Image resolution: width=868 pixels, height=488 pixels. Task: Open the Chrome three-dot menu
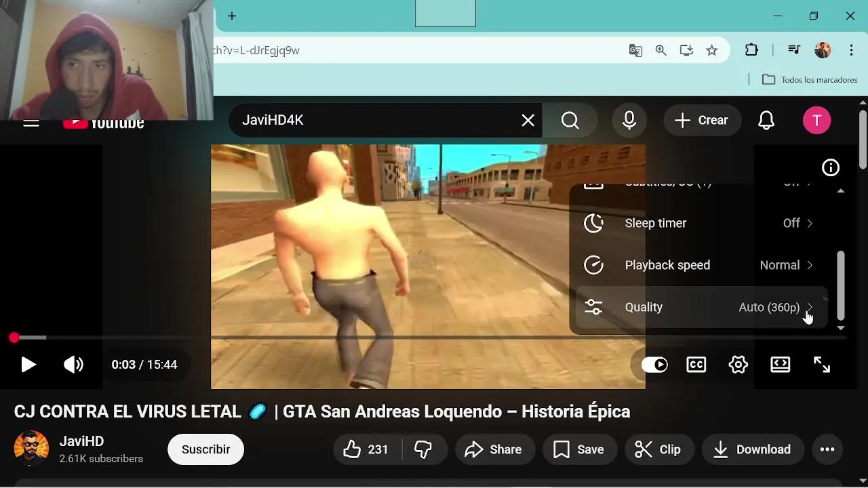pos(851,50)
